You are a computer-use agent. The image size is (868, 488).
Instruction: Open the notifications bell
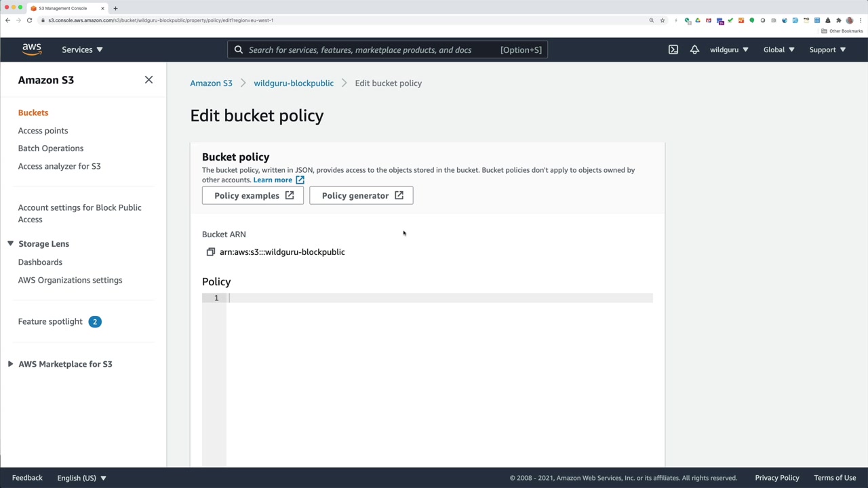coord(694,49)
